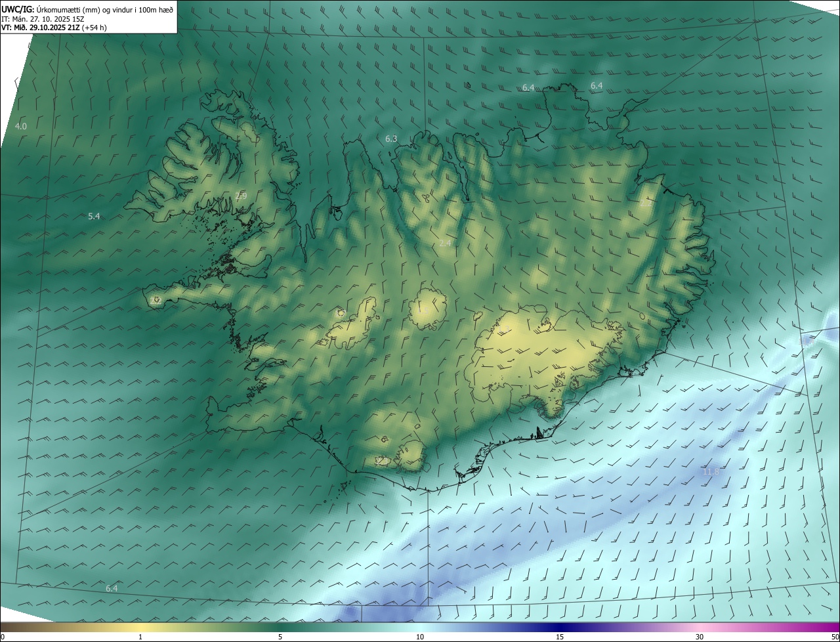This screenshot has width=840, height=642.
Task: Click the 50 tick on color scale
Action: (x=835, y=637)
